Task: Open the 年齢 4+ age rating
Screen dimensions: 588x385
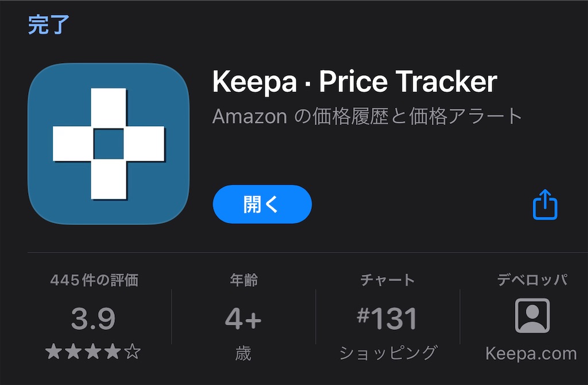Action: (243, 318)
